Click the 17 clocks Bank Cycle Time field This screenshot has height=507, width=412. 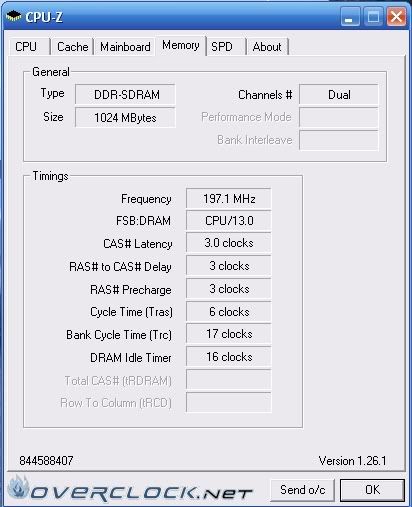[229, 334]
